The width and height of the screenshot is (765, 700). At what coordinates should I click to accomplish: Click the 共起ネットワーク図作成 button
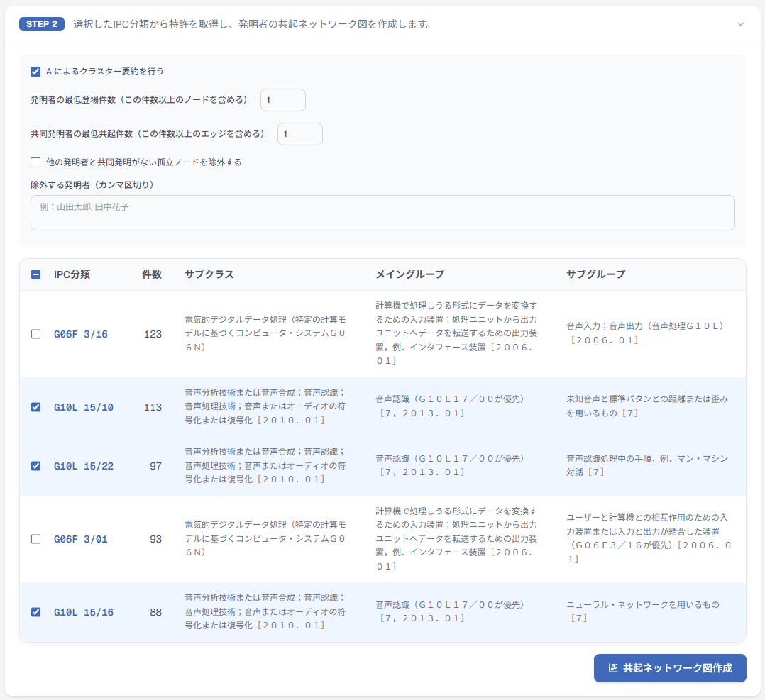coord(670,668)
